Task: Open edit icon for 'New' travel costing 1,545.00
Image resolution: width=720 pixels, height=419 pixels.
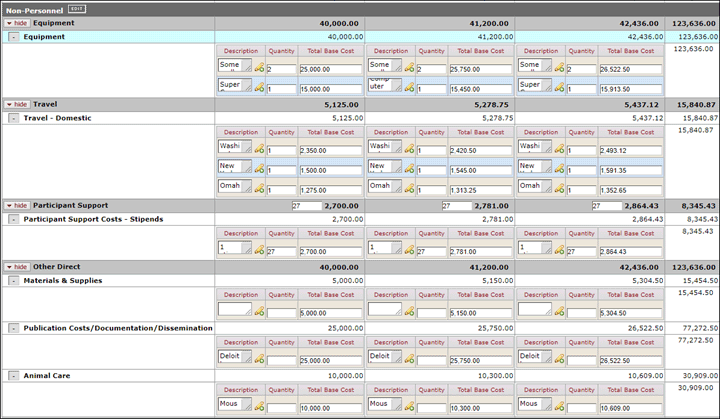Action: coord(409,169)
